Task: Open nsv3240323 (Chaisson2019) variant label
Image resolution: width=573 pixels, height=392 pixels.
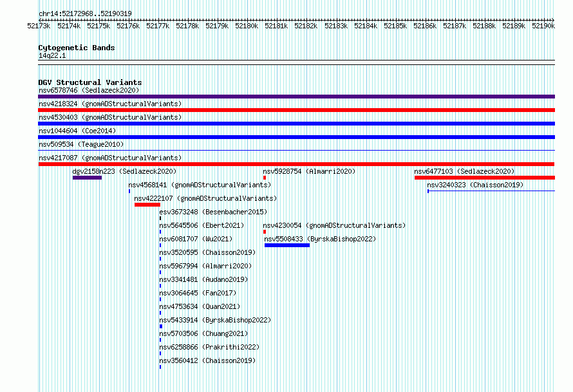Action: pos(475,185)
